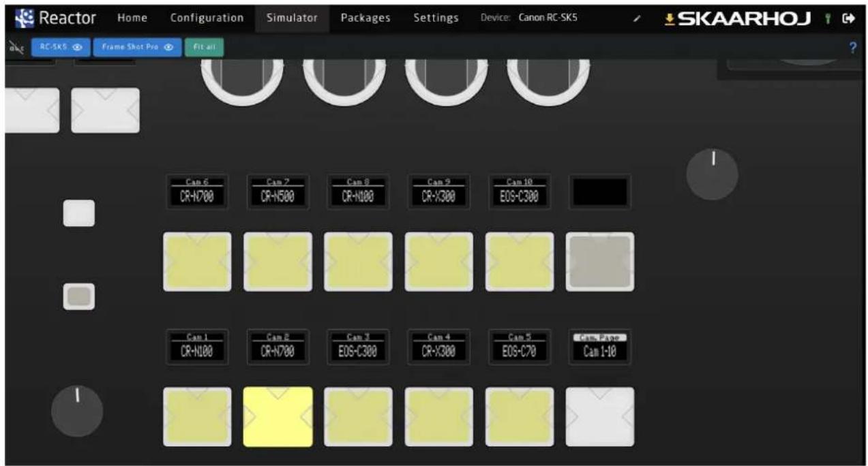Screen dimensions: 868x466
Task: Open the Home tab
Action: pyautogui.click(x=132, y=18)
